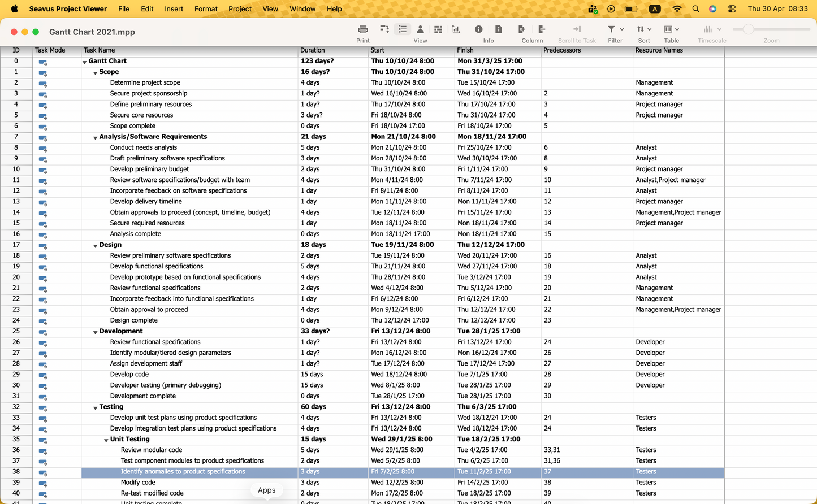Open the Insert menu
Image resolution: width=817 pixels, height=504 pixels.
(x=174, y=8)
